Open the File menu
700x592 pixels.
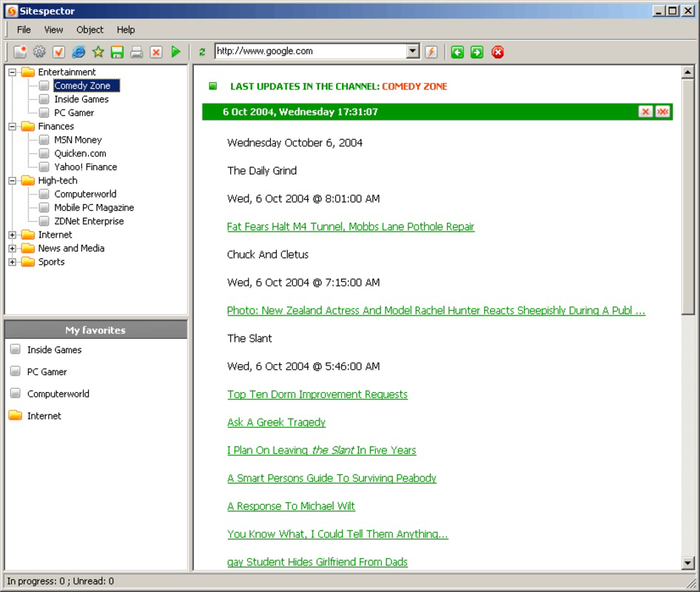(x=24, y=30)
